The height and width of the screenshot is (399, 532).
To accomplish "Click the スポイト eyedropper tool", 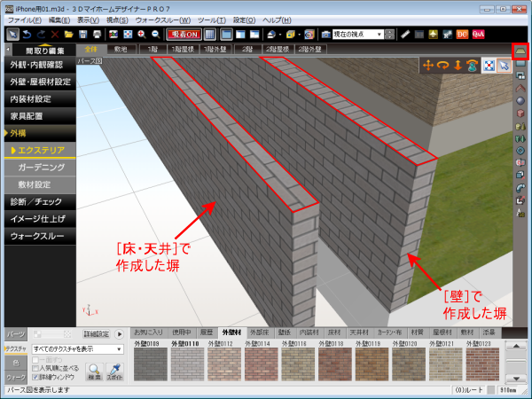I will pyautogui.click(x=112, y=369).
